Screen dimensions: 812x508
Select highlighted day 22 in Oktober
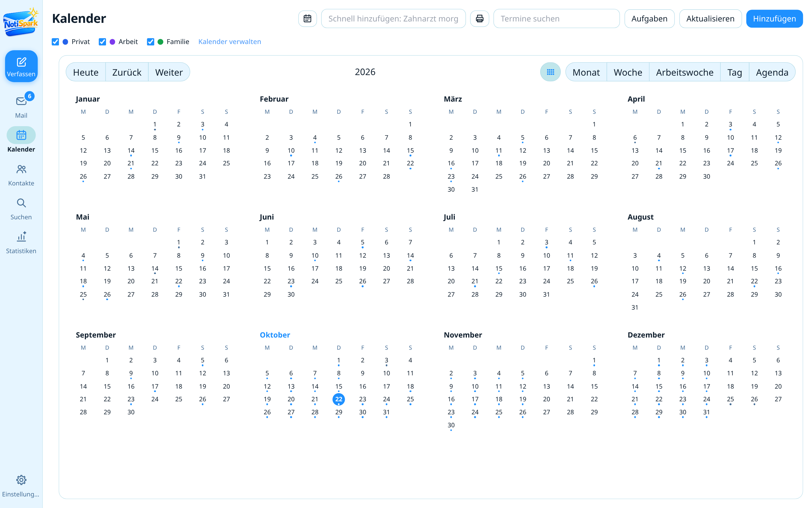click(339, 399)
